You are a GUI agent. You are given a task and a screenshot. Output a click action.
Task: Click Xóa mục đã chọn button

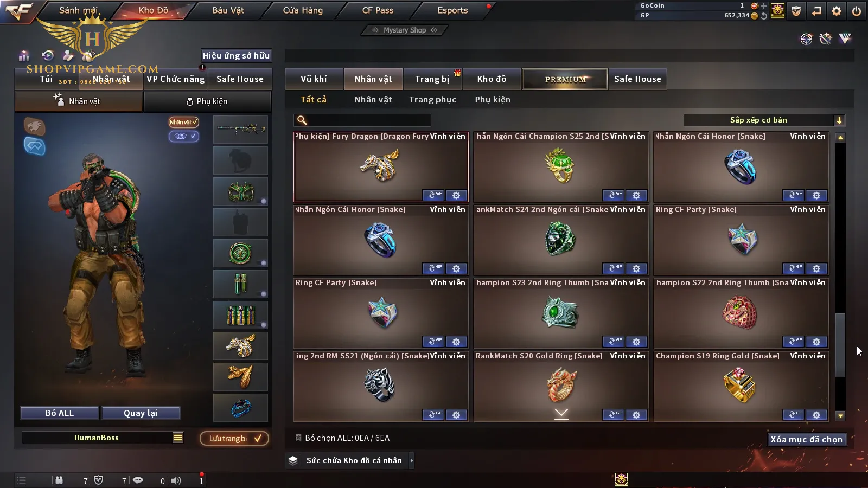coord(807,439)
